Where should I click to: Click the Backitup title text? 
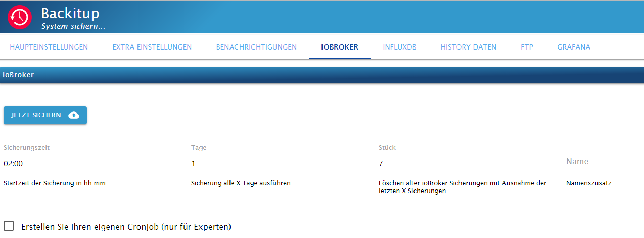pos(70,13)
